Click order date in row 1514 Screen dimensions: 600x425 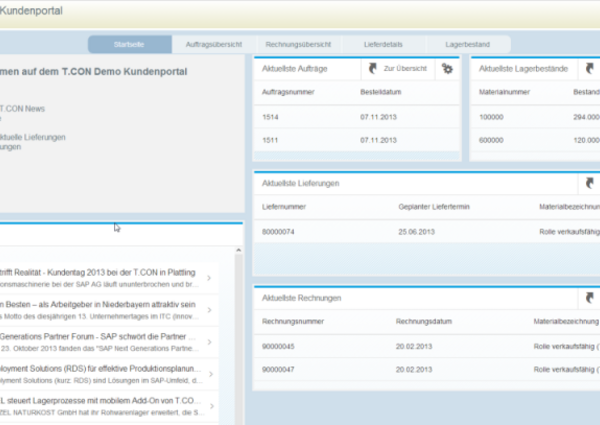click(378, 117)
